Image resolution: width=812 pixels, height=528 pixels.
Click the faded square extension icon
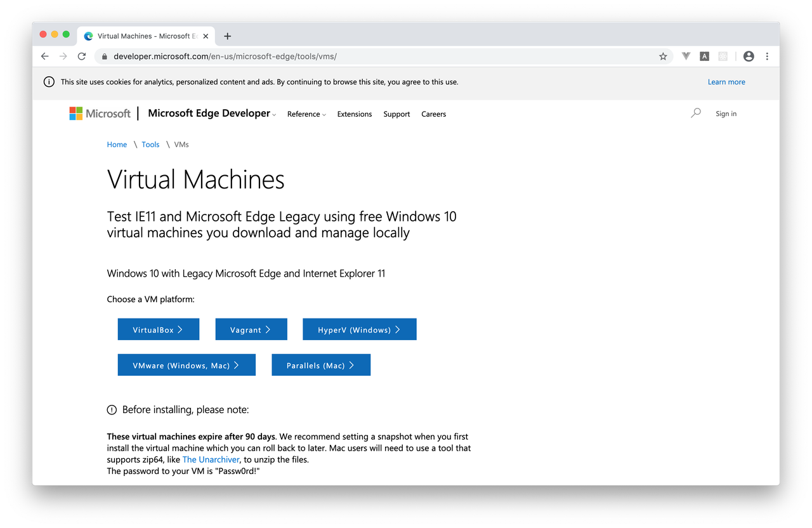[723, 56]
